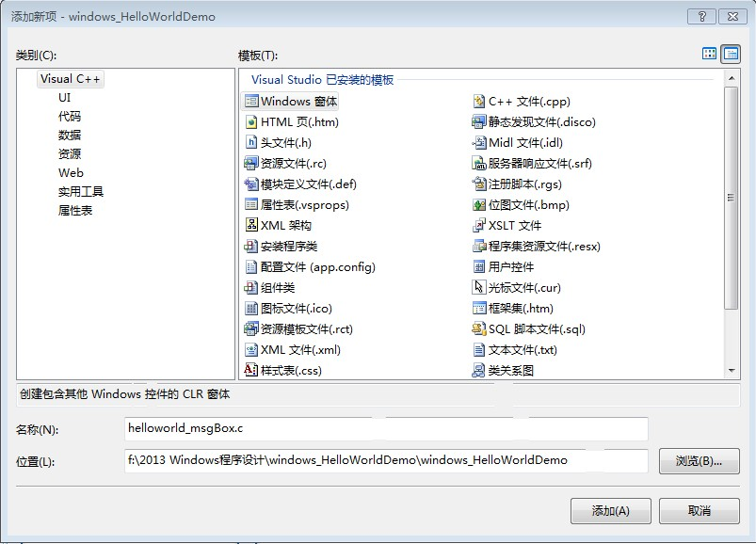Select the Visual C++ category node

tap(71, 79)
